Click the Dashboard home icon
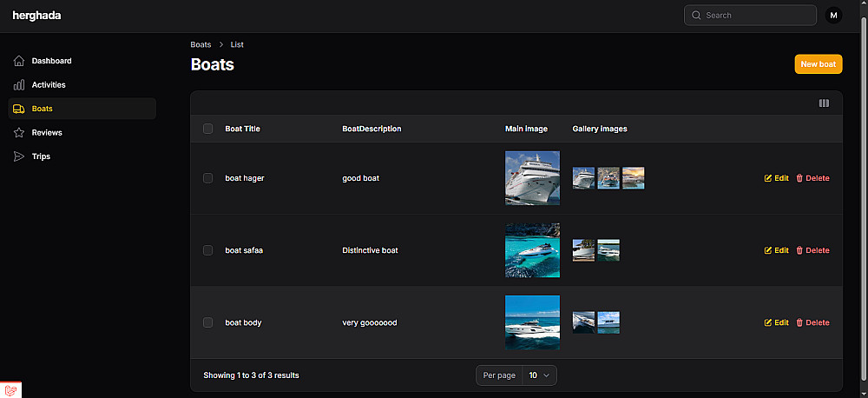 (19, 61)
